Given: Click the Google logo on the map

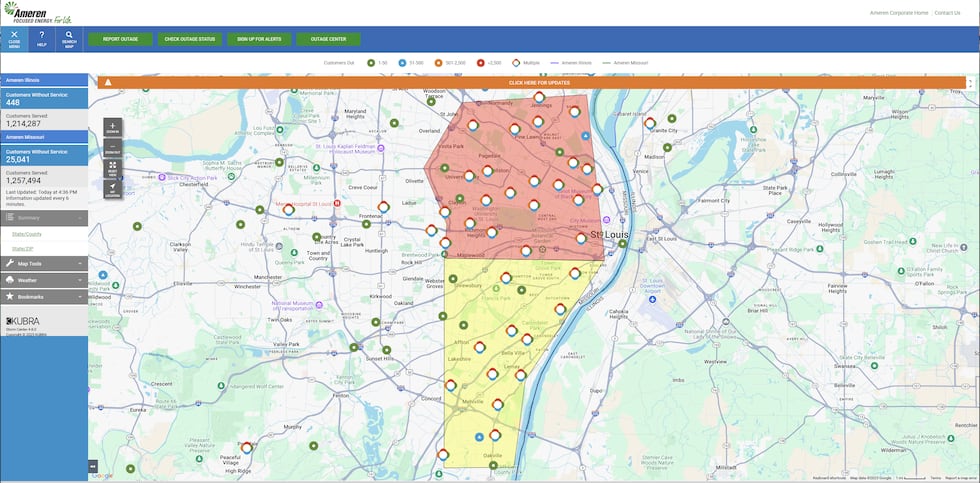Looking at the screenshot, I should [x=102, y=476].
